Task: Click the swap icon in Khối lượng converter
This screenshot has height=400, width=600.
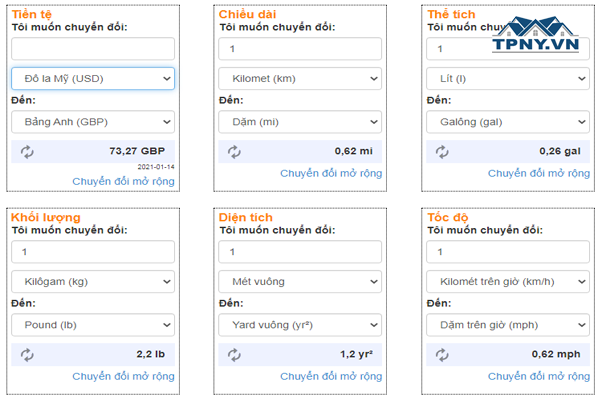Action: tap(27, 354)
